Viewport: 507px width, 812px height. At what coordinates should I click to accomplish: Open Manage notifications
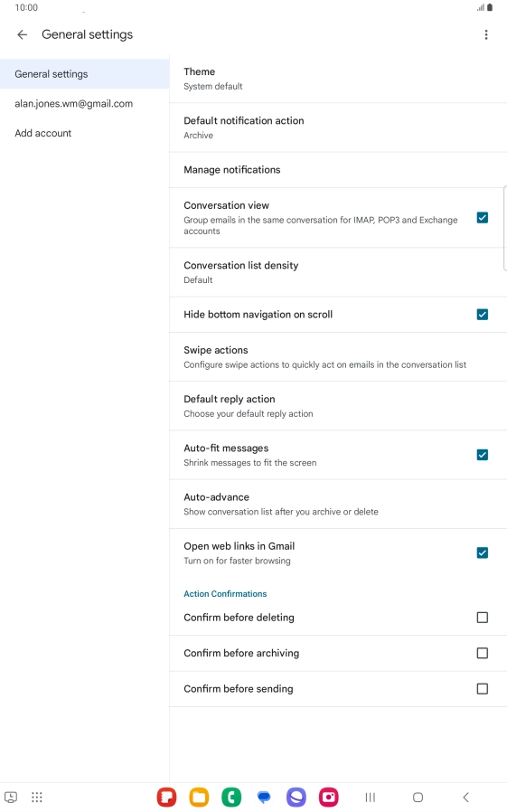point(338,170)
